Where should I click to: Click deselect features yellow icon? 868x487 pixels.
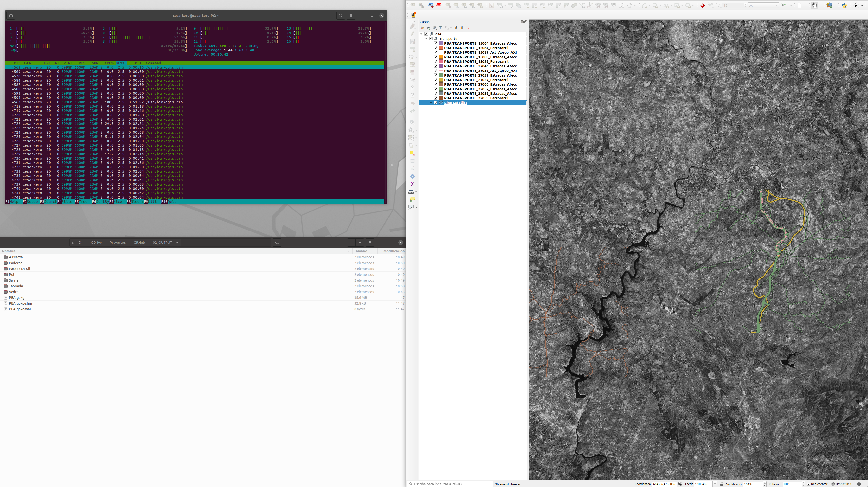[x=412, y=153]
